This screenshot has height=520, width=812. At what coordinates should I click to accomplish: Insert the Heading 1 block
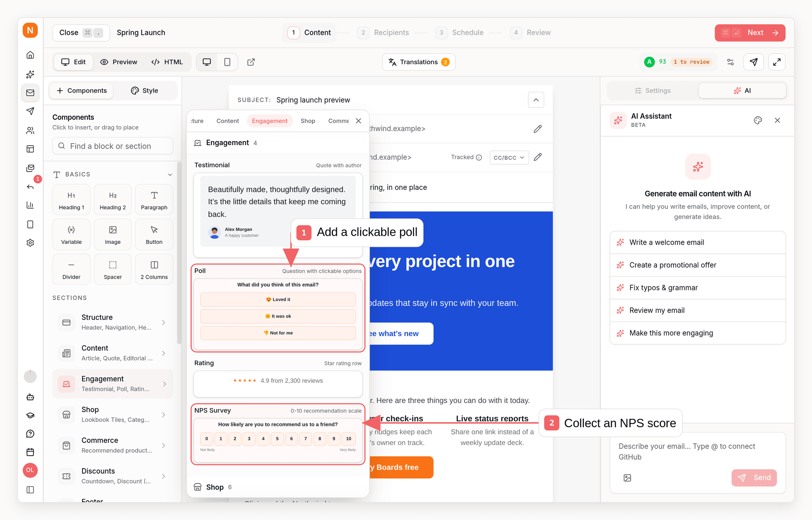(71, 200)
